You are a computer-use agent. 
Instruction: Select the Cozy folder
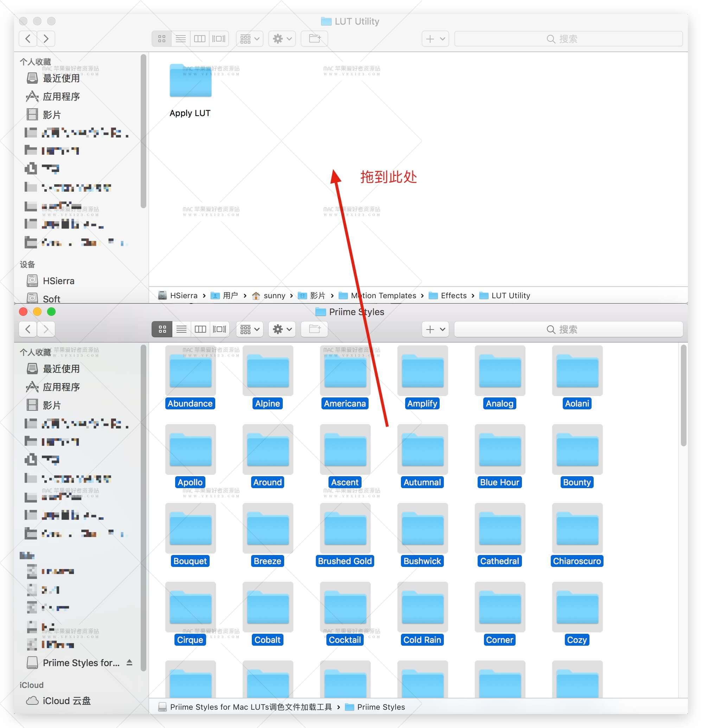577,608
